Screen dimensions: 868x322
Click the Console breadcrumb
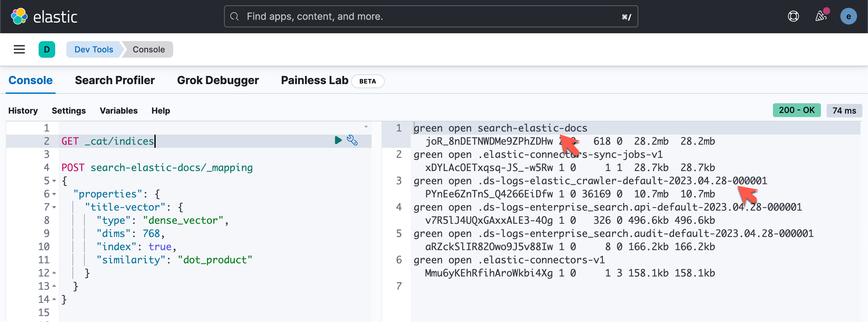point(149,50)
